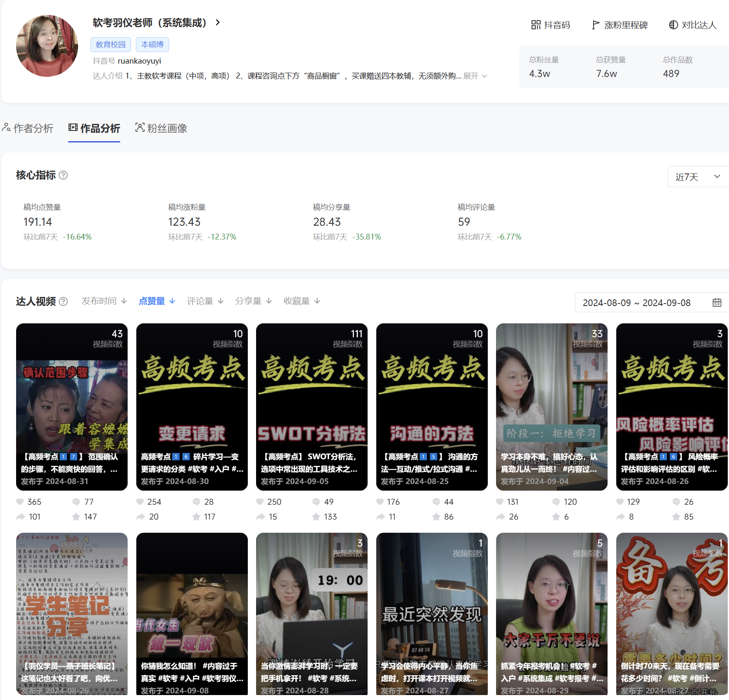729x700 pixels.
Task: Switch to the 作者分析 tab
Action: [x=28, y=128]
